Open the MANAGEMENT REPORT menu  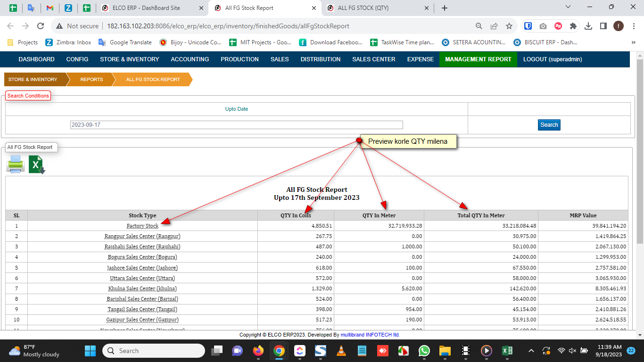[478, 59]
